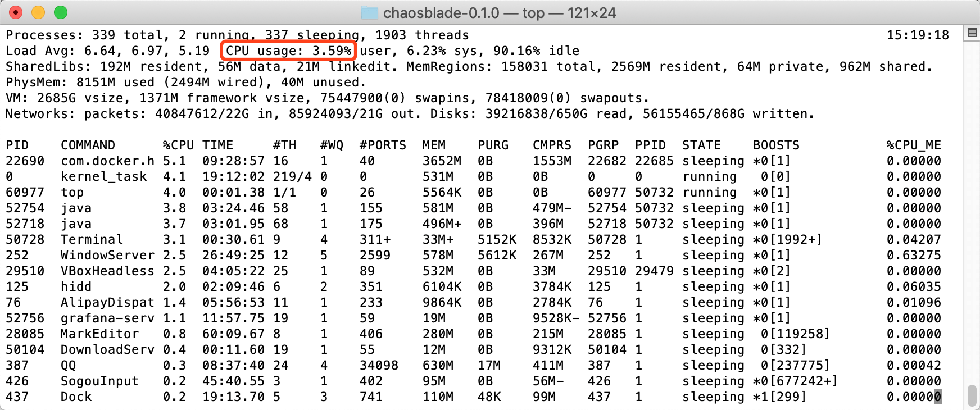The image size is (980, 410).
Task: Click the #PORTS column header
Action: pos(383,145)
